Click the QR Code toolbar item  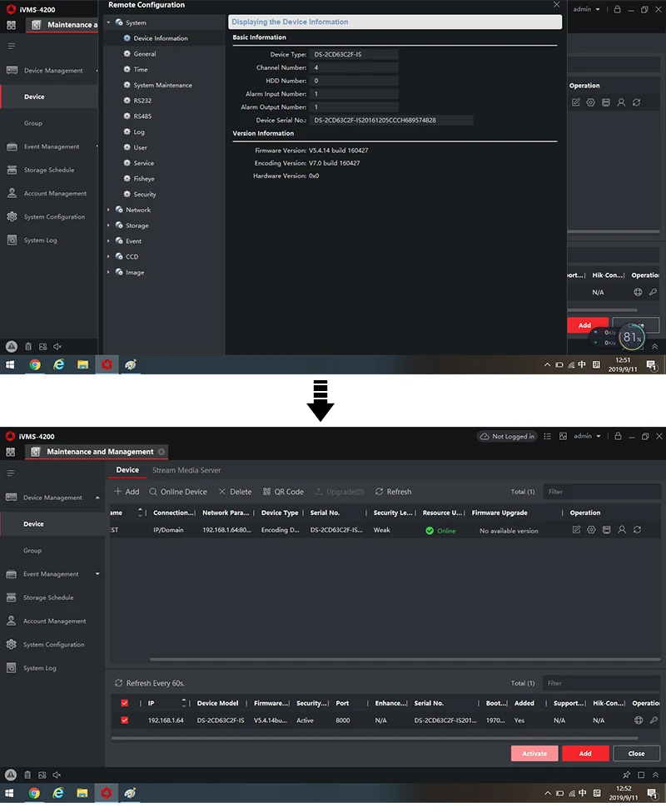coord(283,492)
